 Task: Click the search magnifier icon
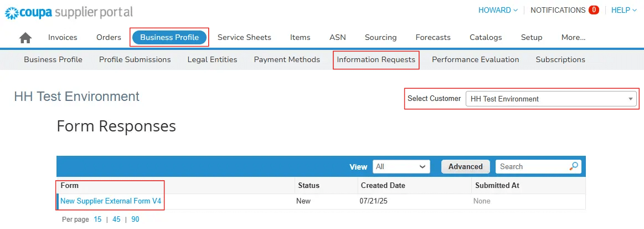click(574, 166)
